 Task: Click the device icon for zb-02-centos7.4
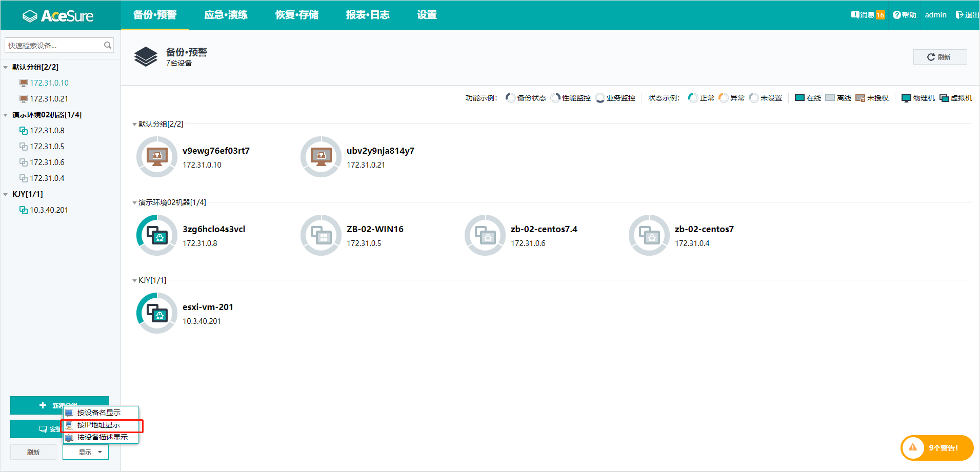click(x=485, y=235)
